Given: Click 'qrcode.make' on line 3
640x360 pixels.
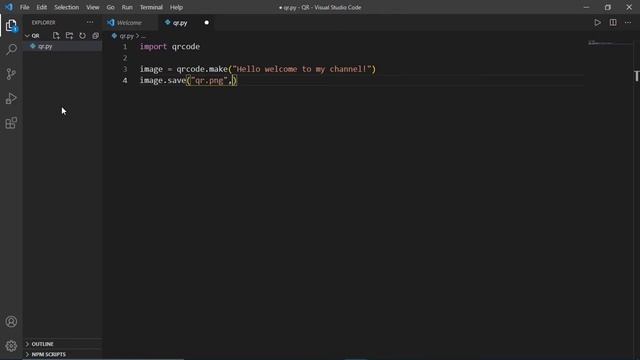Looking at the screenshot, I should point(202,69).
